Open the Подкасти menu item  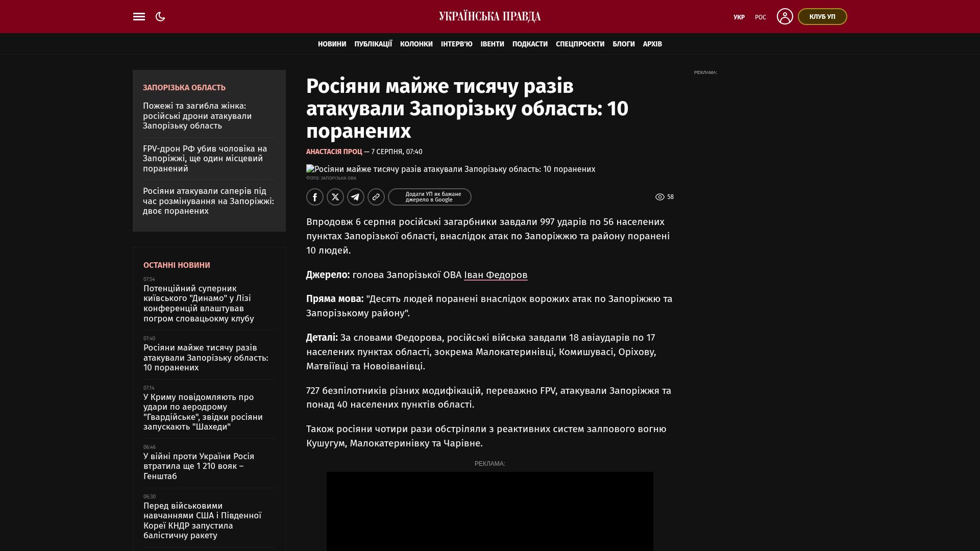530,44
